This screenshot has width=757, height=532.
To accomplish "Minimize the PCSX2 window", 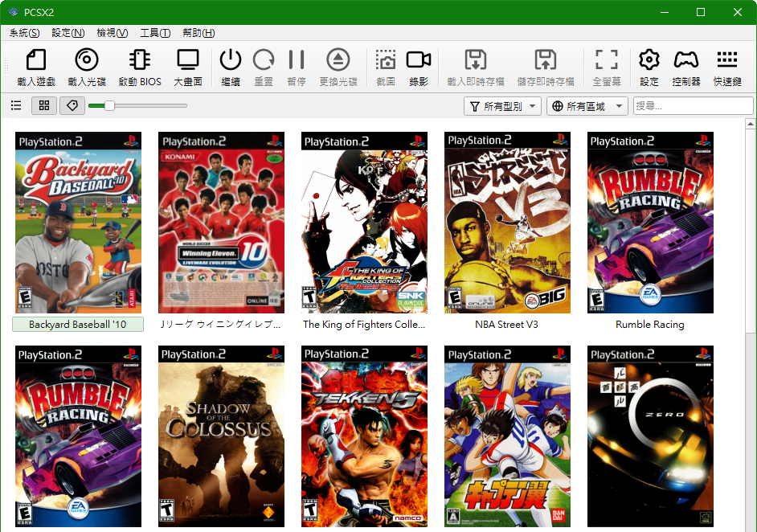I will pyautogui.click(x=665, y=12).
